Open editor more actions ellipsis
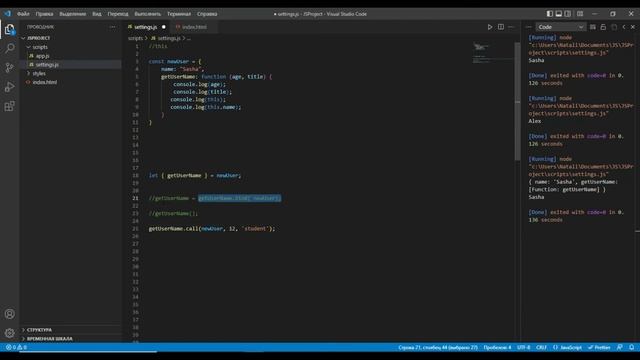This screenshot has height=360, width=640. [x=511, y=27]
